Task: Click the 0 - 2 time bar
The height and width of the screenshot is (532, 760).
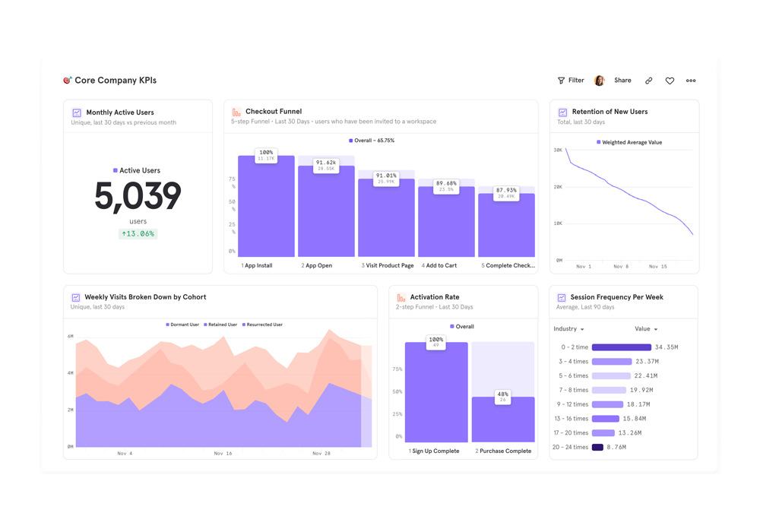Action: tap(621, 347)
